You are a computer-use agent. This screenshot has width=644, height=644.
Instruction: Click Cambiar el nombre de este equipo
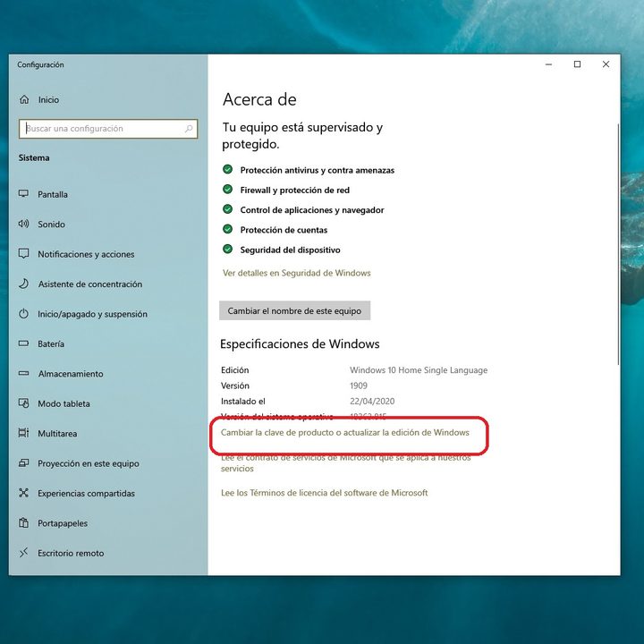tap(294, 311)
